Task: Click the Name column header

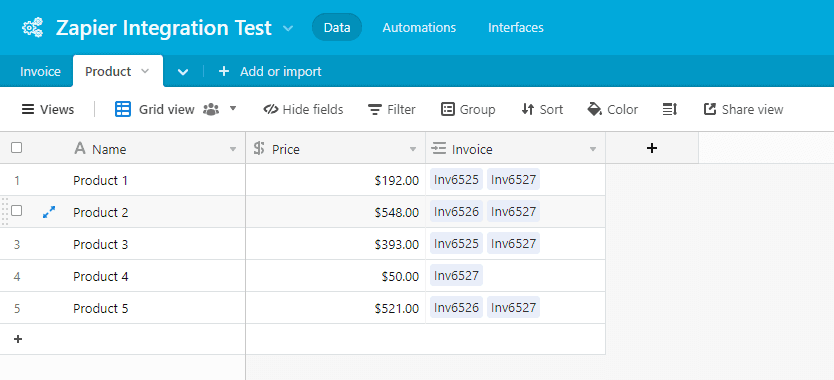Action: point(123,148)
